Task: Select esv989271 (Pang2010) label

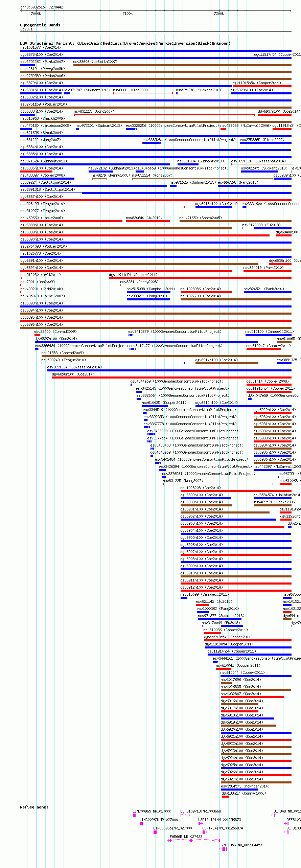Action: pyautogui.click(x=147, y=296)
